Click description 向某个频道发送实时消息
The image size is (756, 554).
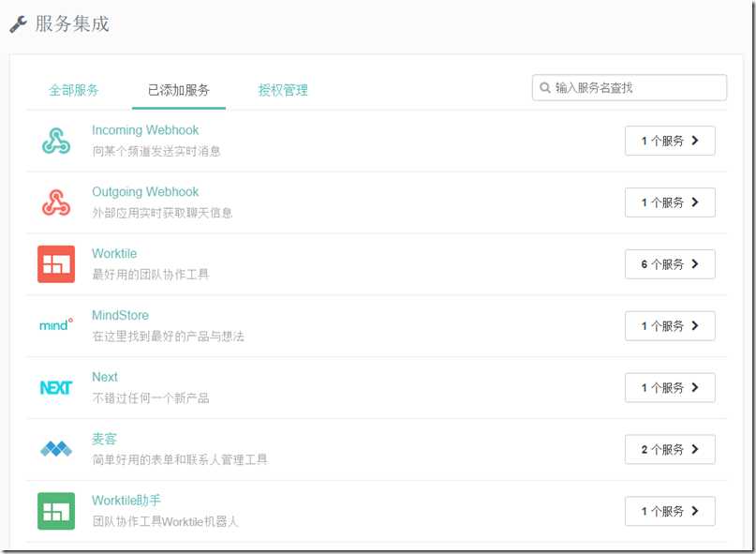156,152
